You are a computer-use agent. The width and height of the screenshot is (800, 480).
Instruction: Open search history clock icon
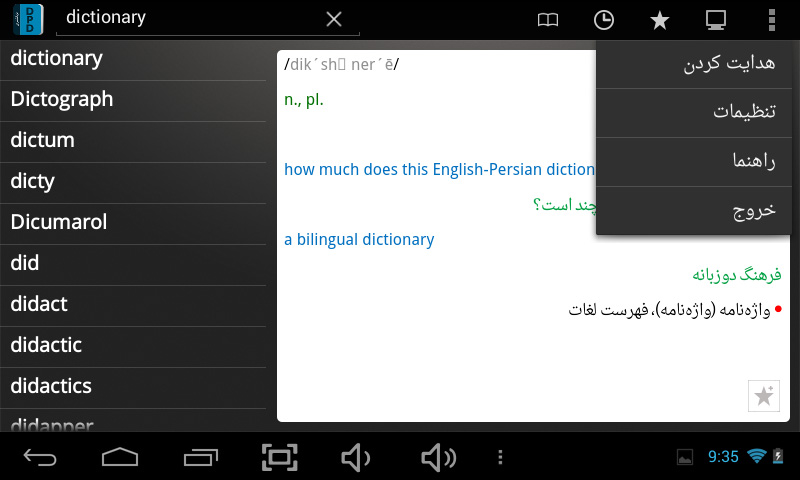(604, 19)
